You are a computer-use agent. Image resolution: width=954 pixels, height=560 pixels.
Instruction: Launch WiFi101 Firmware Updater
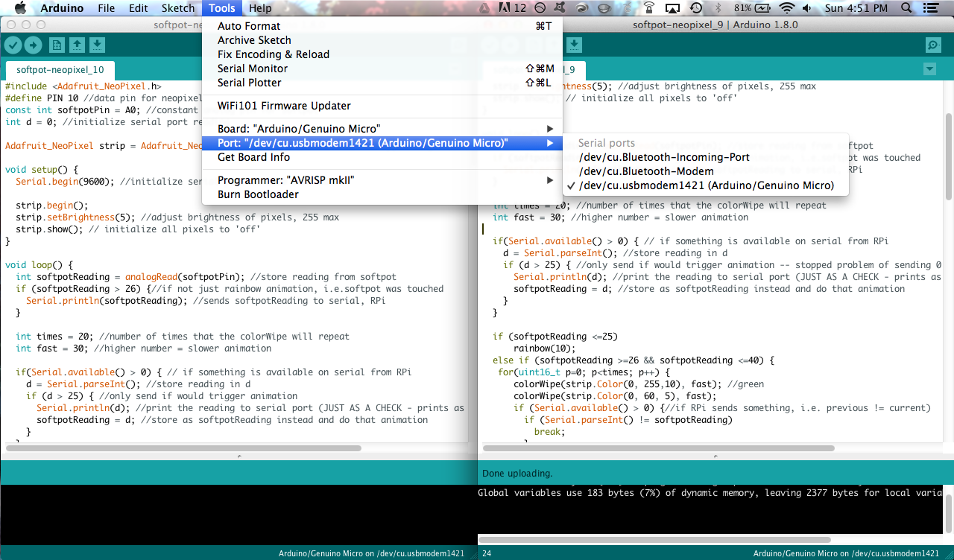382,106
